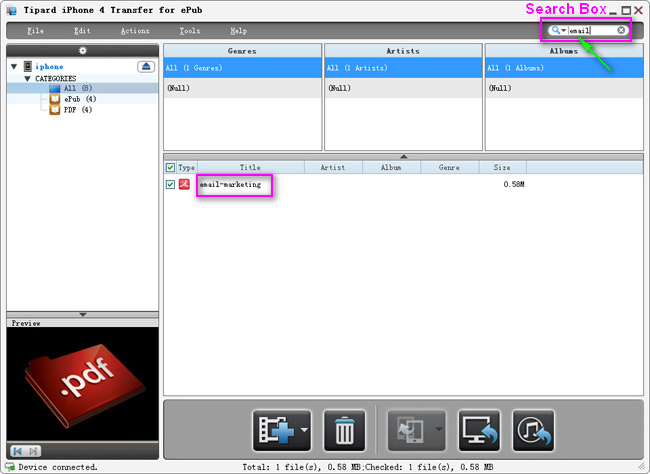Click the search magnifier icon
This screenshot has height=474, width=650.
555,30
